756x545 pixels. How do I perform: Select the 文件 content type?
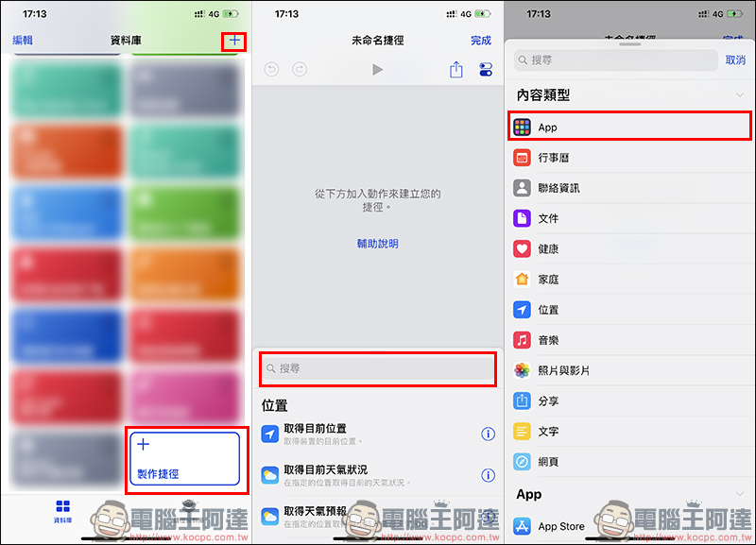pyautogui.click(x=629, y=218)
